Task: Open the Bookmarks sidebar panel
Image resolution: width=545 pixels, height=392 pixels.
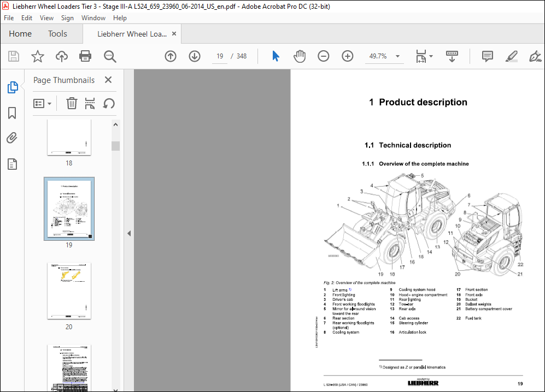Action: [12, 113]
